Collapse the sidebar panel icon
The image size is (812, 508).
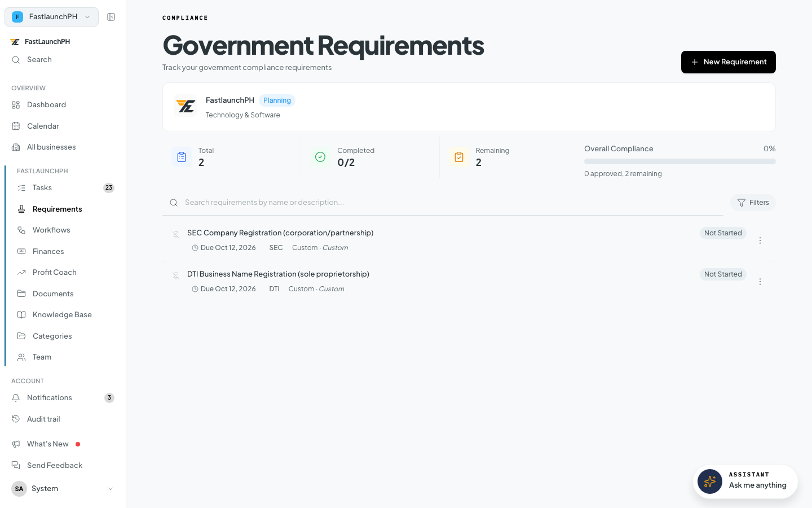(x=111, y=17)
